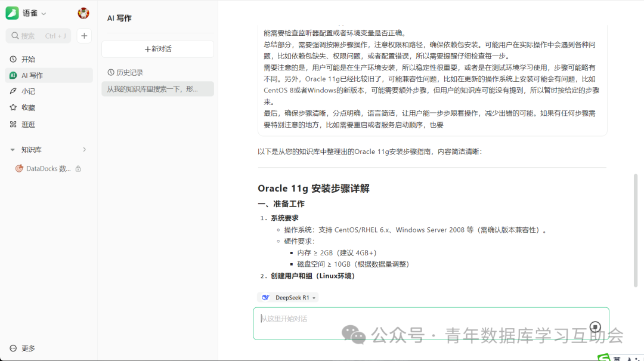Go to 开始 in the sidebar
Viewport: 644px width, 361px height.
[49, 59]
